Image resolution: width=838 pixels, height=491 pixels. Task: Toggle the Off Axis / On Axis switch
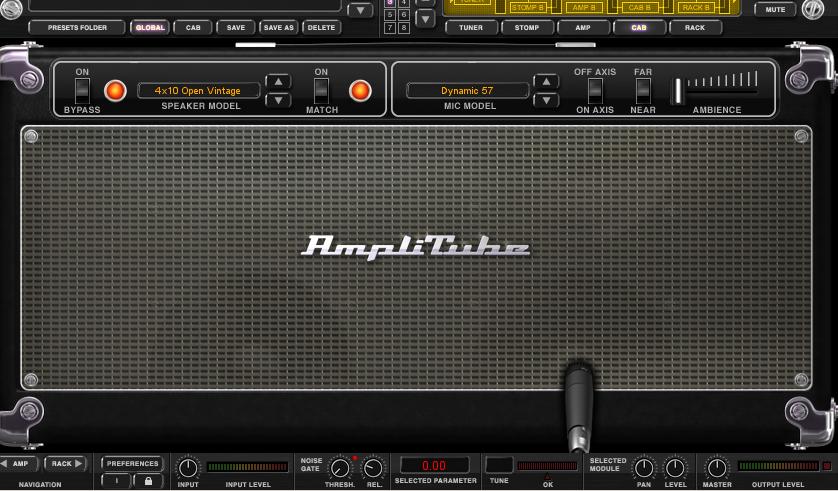595,91
